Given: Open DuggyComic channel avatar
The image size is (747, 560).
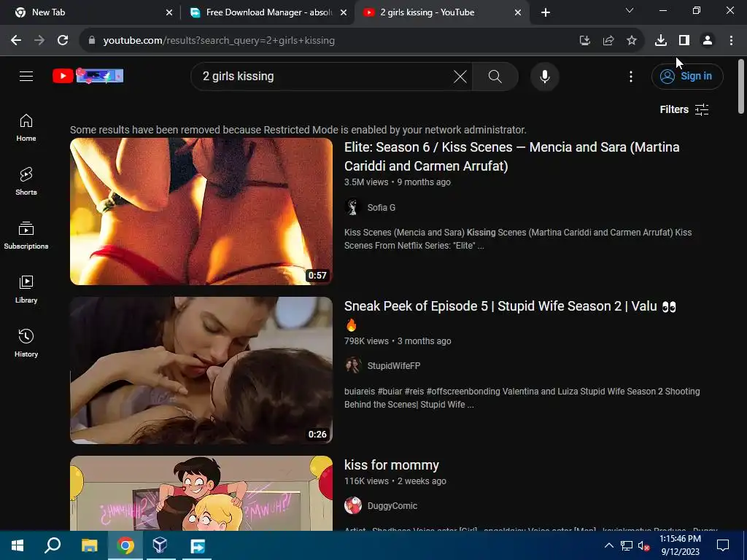Looking at the screenshot, I should (352, 506).
